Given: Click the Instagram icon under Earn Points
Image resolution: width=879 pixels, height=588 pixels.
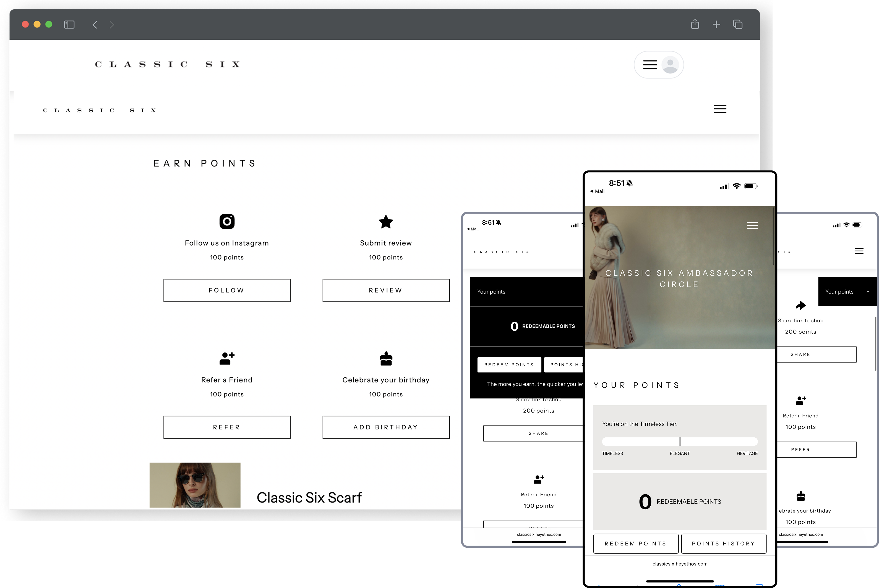Looking at the screenshot, I should 227,221.
